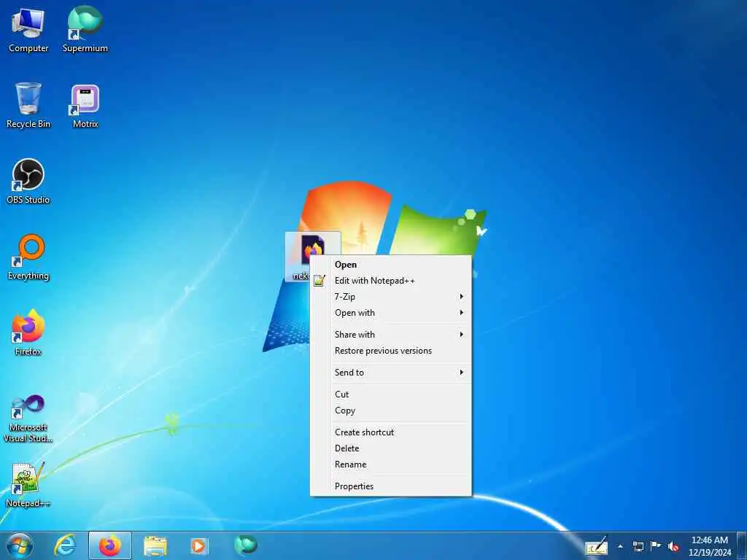Launch Supermium from the taskbar

[x=245, y=545]
